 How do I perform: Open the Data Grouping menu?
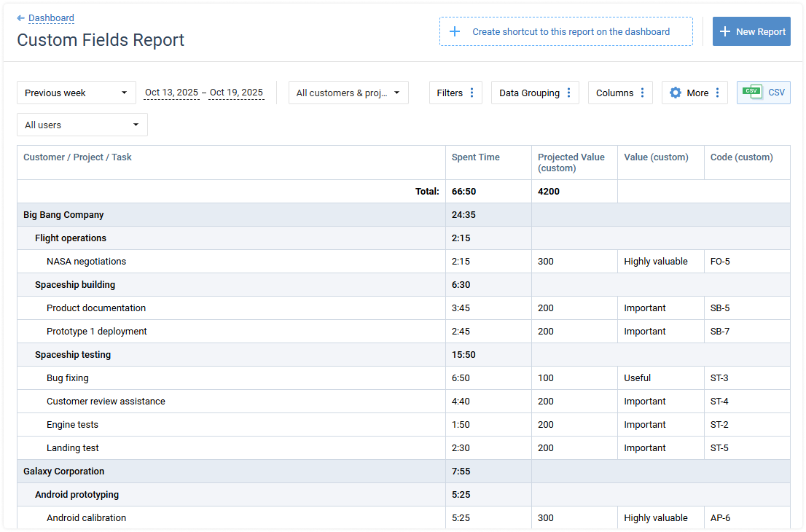(530, 93)
